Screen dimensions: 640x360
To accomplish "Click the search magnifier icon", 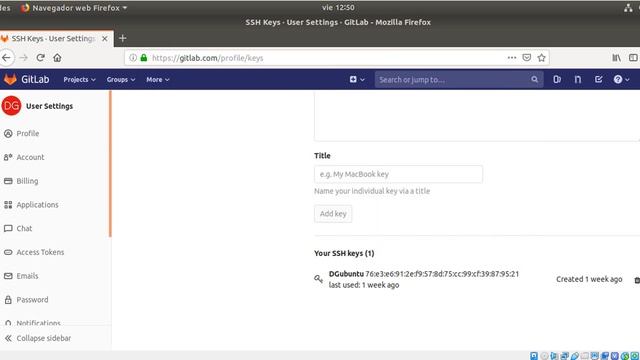I will 534,80.
